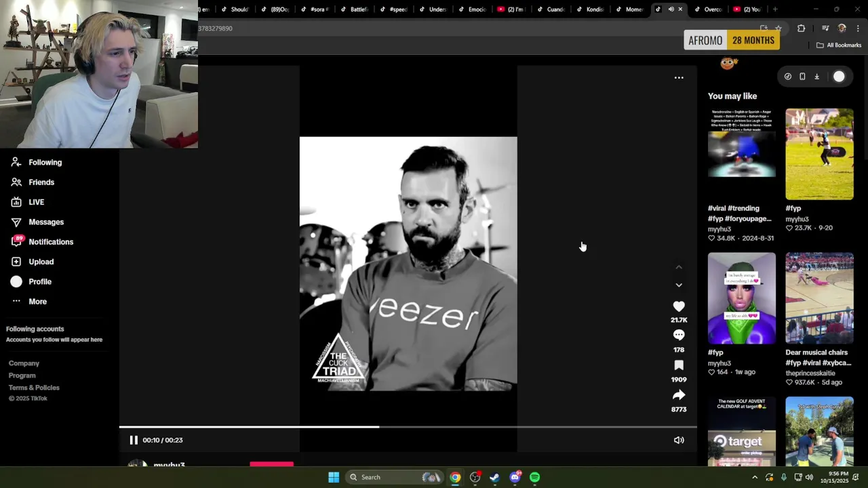
Task: Open the browser extensions puzzle icon
Action: (802, 28)
